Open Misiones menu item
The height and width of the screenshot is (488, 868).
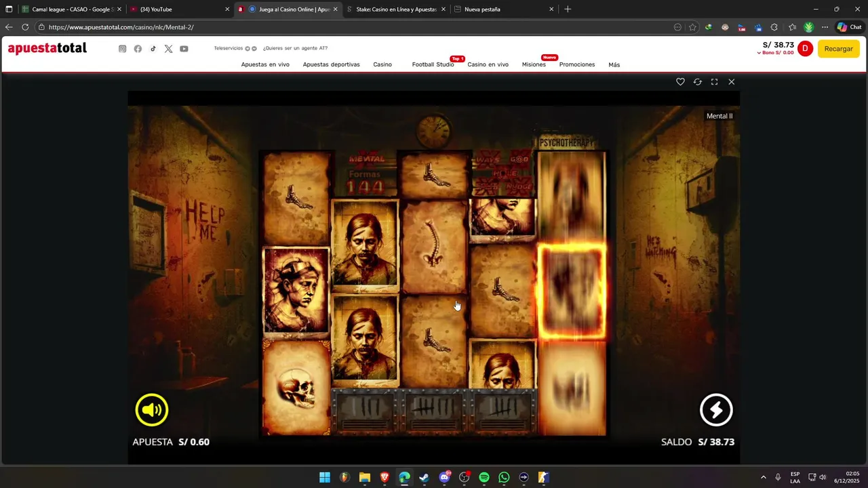[x=534, y=64]
